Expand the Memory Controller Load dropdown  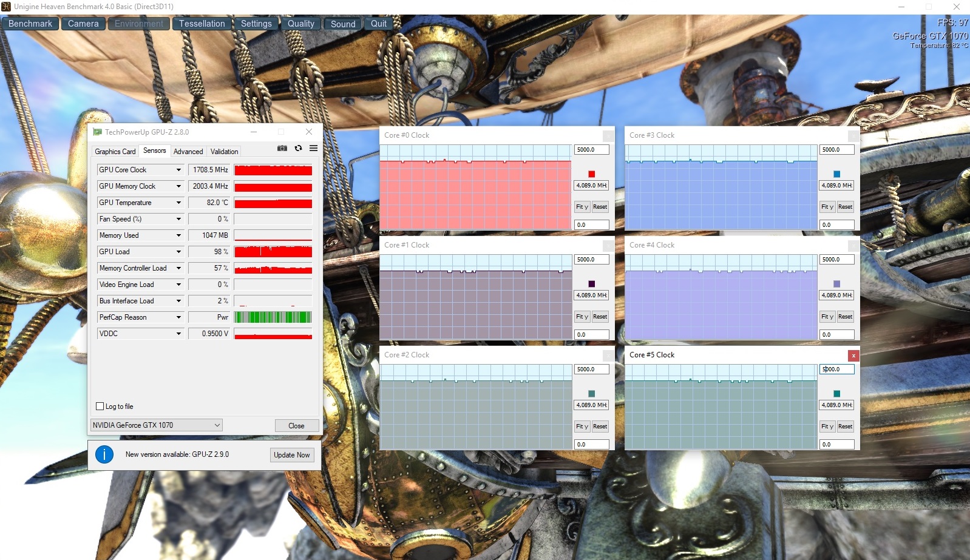(178, 268)
